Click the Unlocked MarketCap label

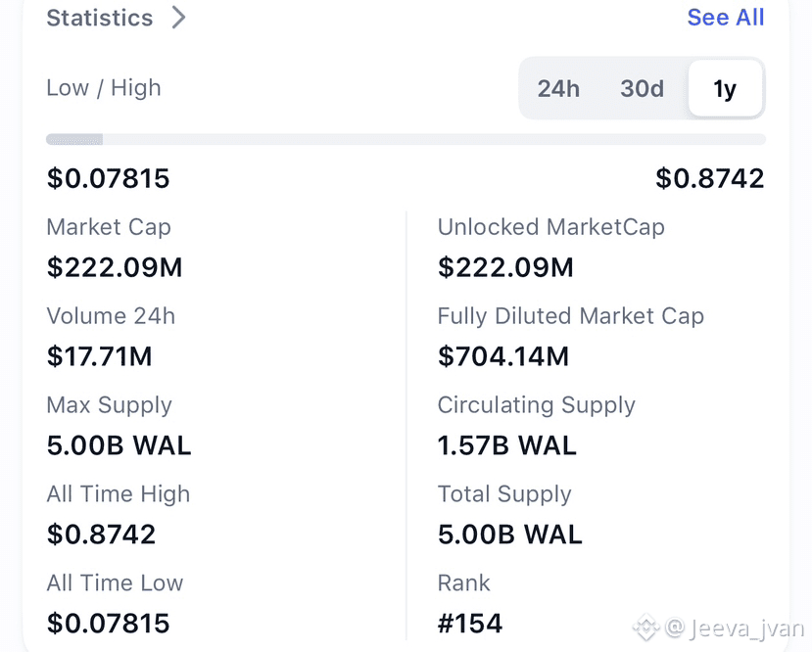[550, 227]
